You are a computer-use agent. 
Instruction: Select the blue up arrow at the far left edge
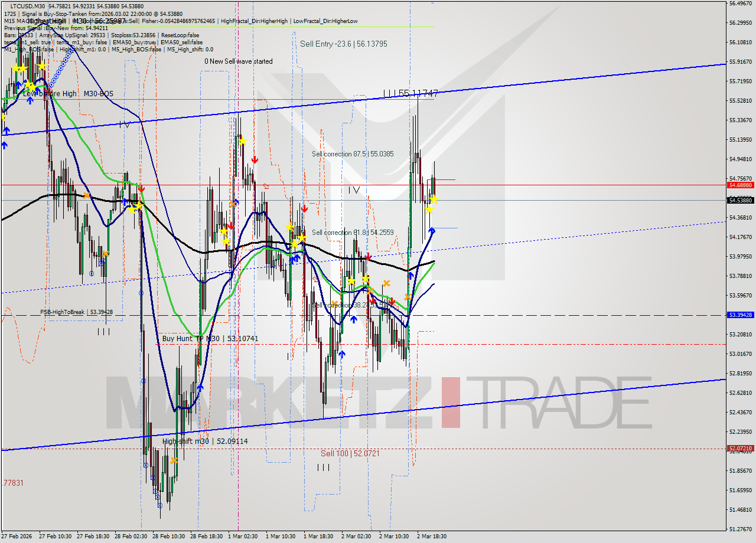[4, 142]
